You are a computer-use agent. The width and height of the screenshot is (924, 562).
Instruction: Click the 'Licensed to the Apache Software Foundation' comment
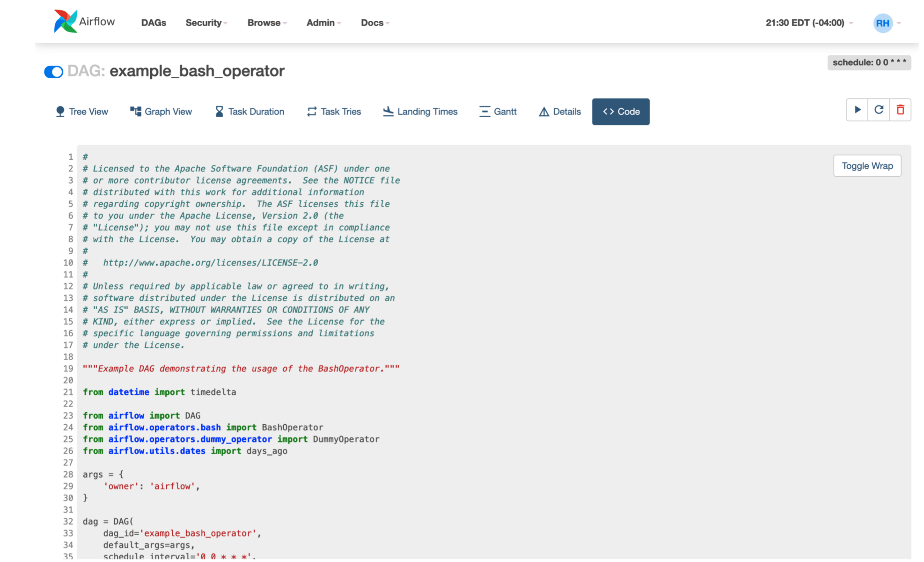pyautogui.click(x=236, y=168)
